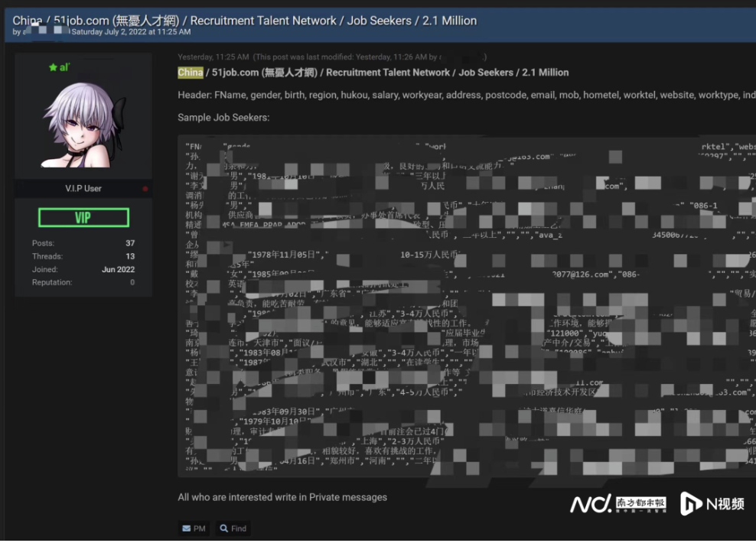Click the threads count 13
Viewport: 756px width, 543px height.
tap(130, 256)
